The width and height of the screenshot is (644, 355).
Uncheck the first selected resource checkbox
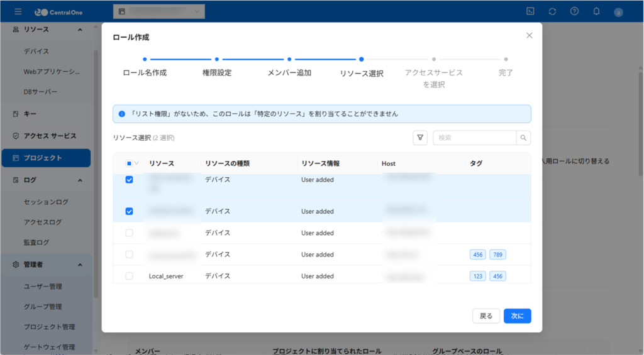tap(129, 180)
